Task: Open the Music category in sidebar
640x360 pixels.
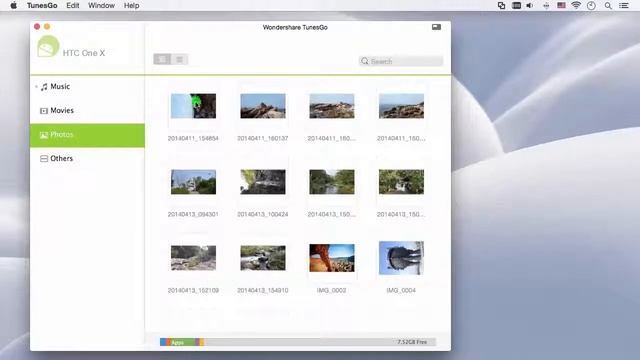Action: pyautogui.click(x=87, y=87)
